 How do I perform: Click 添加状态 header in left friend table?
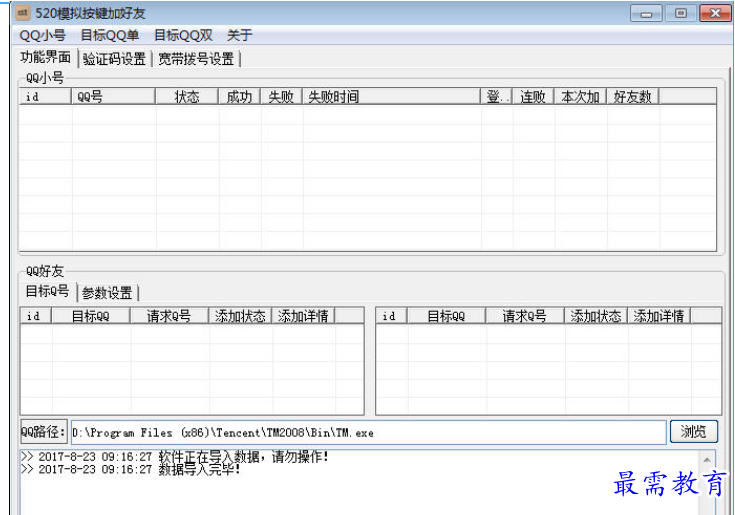coord(240,316)
